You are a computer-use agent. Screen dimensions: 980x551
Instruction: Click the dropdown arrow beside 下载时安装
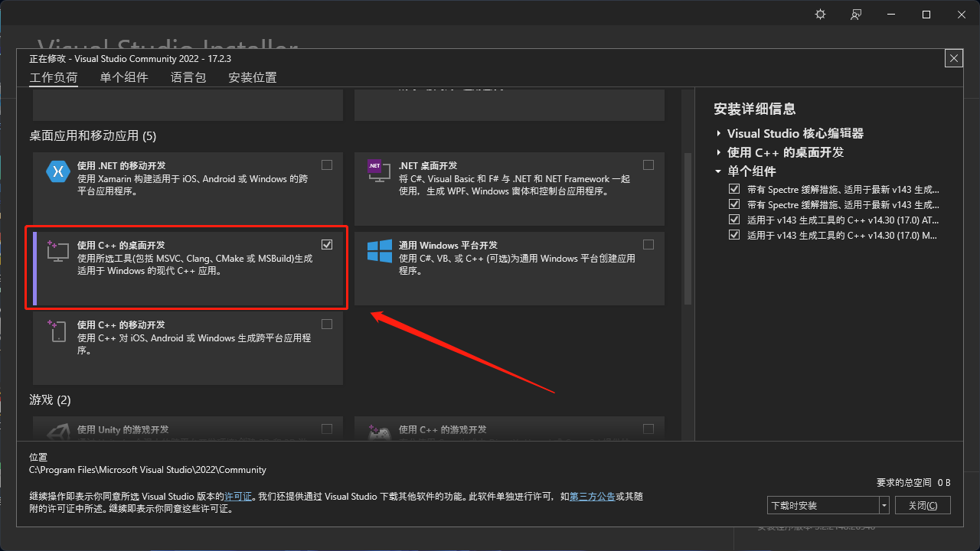(x=884, y=505)
